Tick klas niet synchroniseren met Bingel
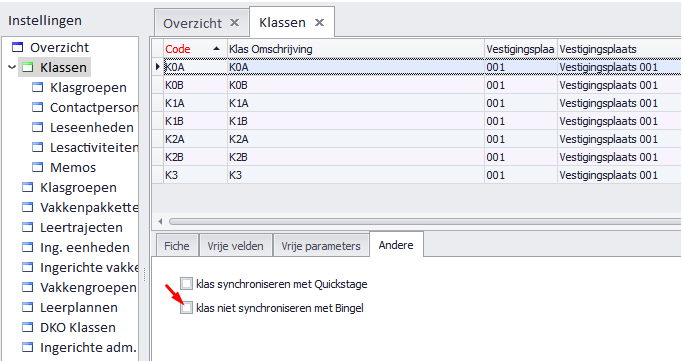The width and height of the screenshot is (683, 361). coord(186,308)
